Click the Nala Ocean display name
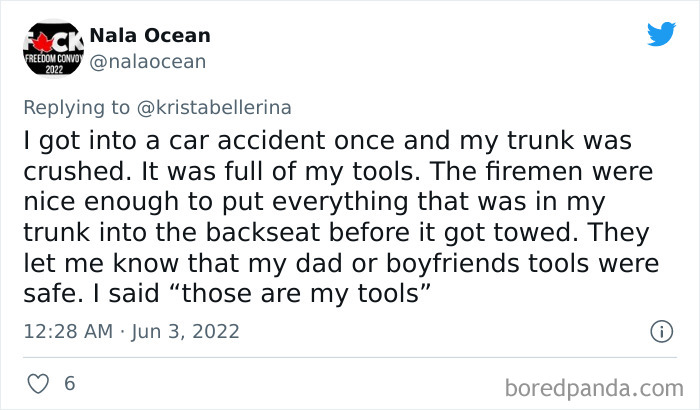Screen dimensions: 700x410 pyautogui.click(x=150, y=36)
